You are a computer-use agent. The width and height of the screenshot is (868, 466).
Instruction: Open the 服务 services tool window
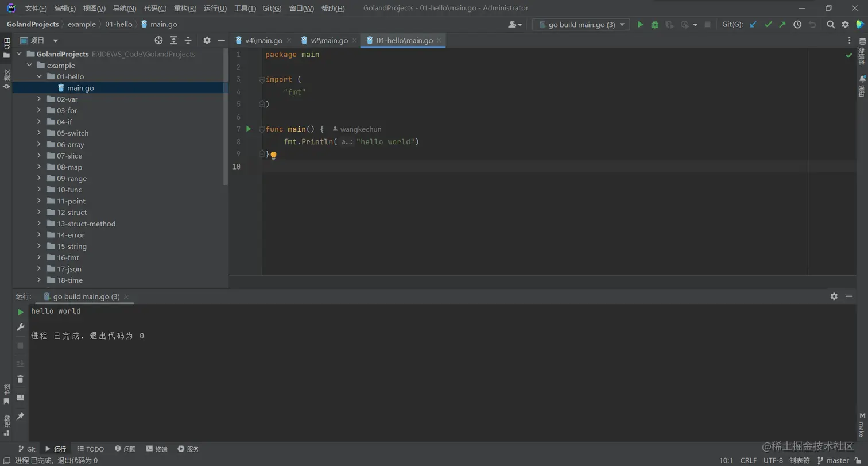click(188, 449)
